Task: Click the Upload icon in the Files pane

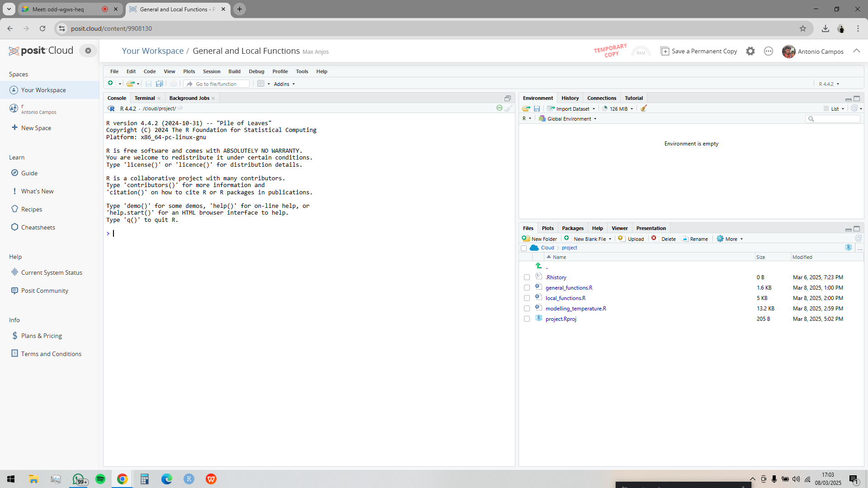Action: (x=632, y=239)
